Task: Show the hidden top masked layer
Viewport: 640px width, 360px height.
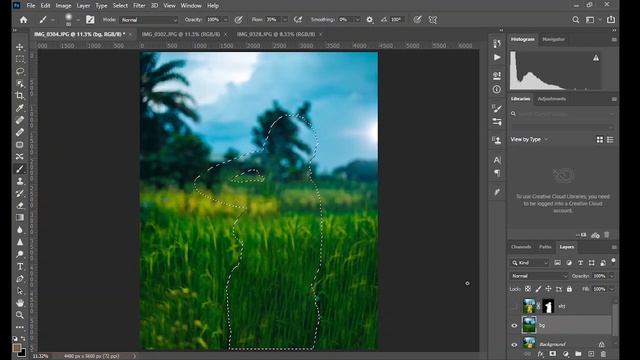Action: (514, 306)
